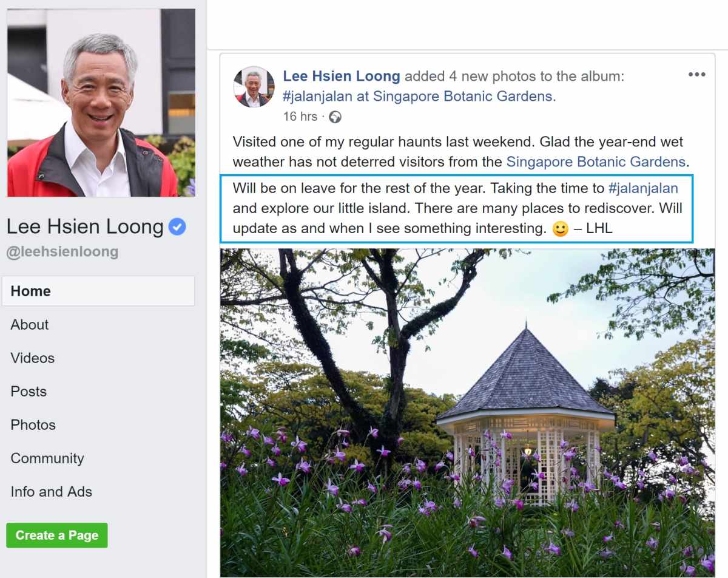The image size is (728, 578).
Task: Click the #jalanjalan hashtag in post text
Action: coord(643,188)
